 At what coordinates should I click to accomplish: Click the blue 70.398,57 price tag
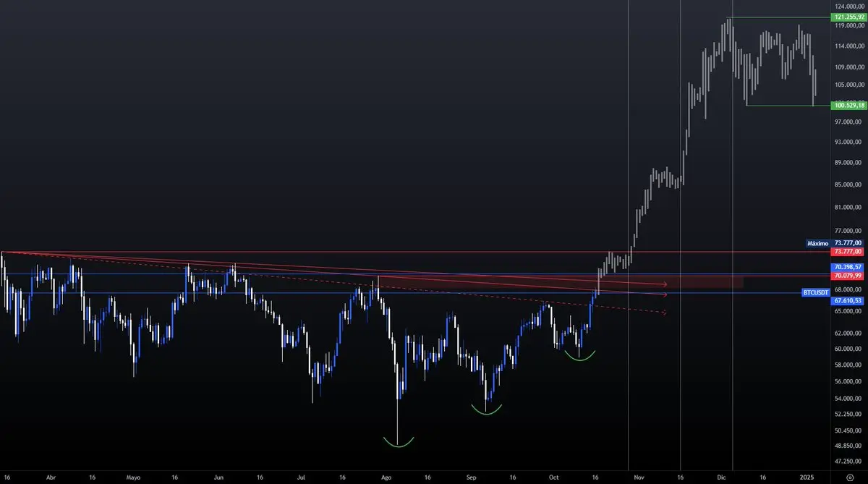coord(848,268)
